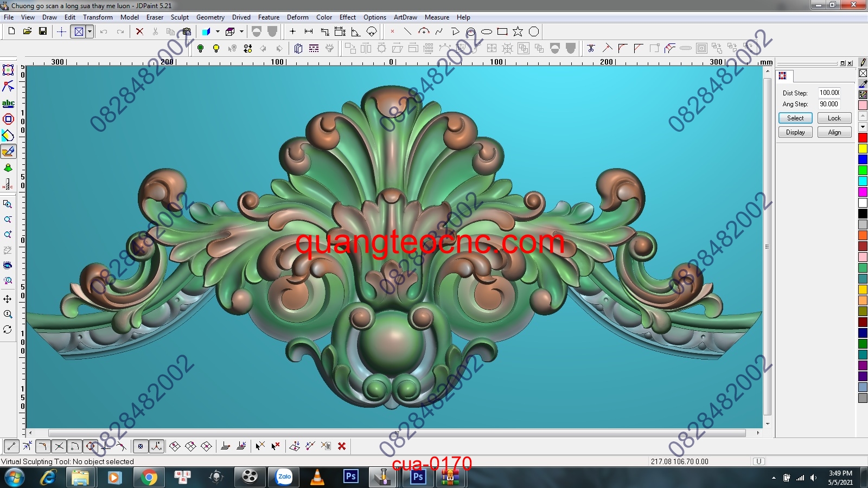Screen dimensions: 868x488
Task: Click the Align button in right panel
Action: [834, 132]
